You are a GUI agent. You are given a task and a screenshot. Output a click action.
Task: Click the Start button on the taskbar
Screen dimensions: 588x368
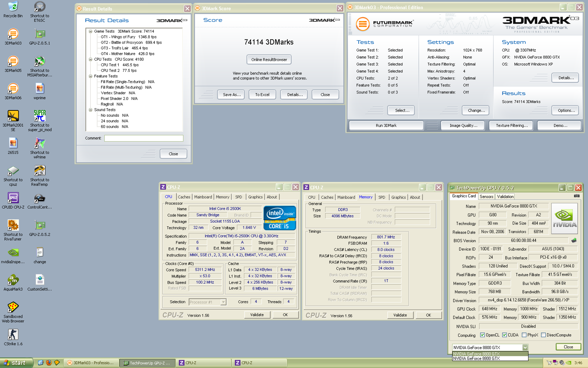pyautogui.click(x=17, y=363)
